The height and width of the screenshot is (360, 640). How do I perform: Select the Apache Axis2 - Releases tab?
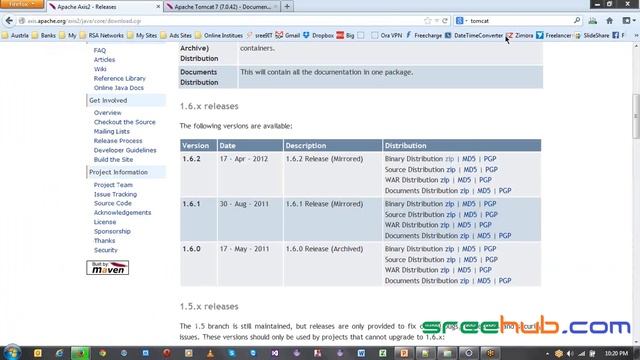tap(104, 7)
